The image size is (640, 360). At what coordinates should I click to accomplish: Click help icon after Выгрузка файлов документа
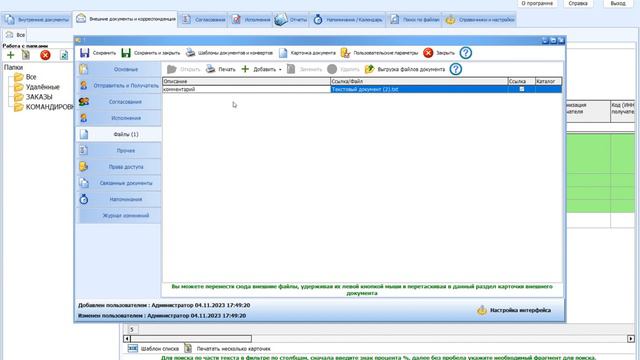[456, 69]
